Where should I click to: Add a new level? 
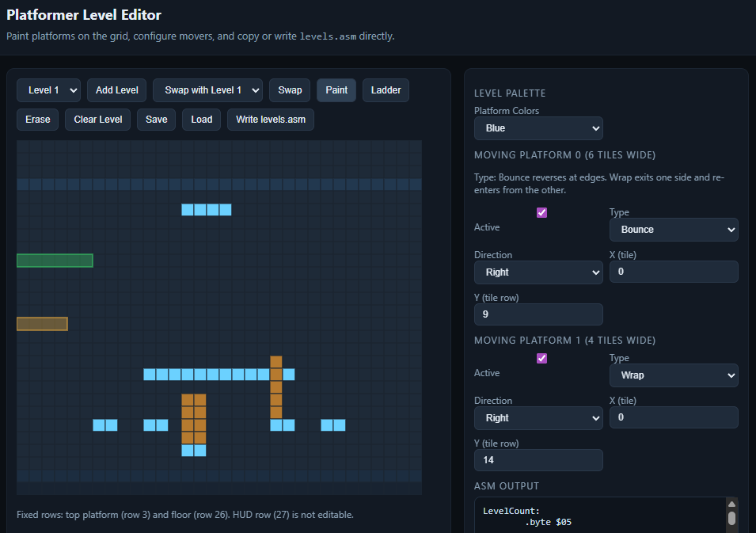116,89
